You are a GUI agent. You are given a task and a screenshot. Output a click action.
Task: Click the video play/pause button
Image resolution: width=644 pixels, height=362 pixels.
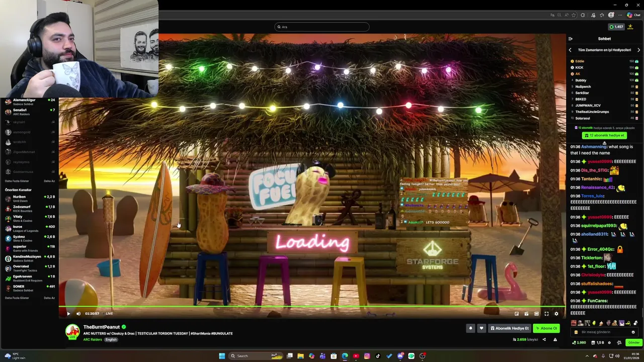point(68,314)
